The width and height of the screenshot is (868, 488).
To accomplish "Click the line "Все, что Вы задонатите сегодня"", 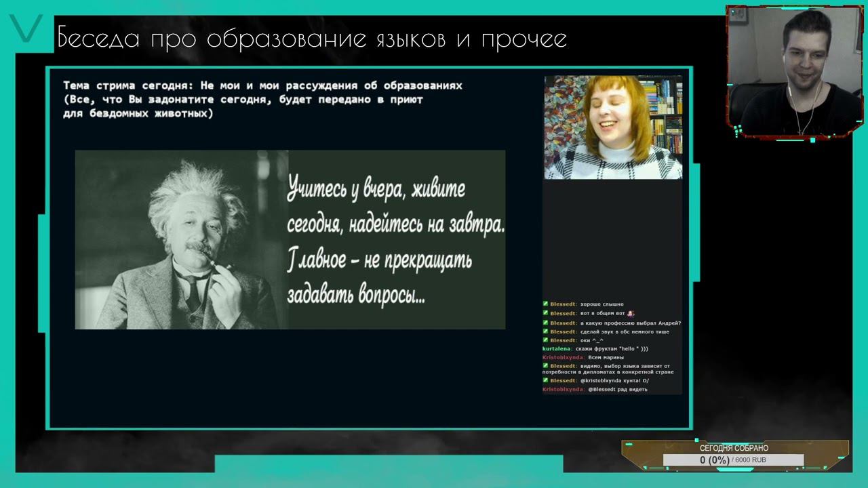I will point(243,99).
